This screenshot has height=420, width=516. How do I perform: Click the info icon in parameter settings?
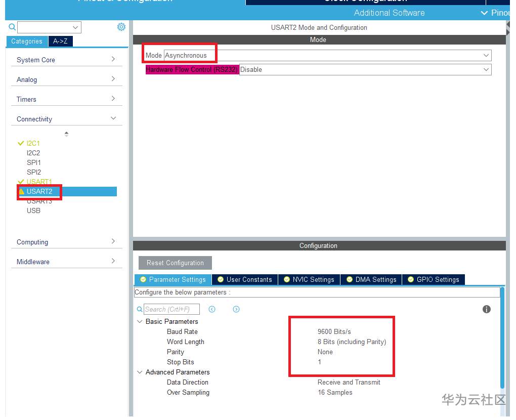click(x=486, y=309)
